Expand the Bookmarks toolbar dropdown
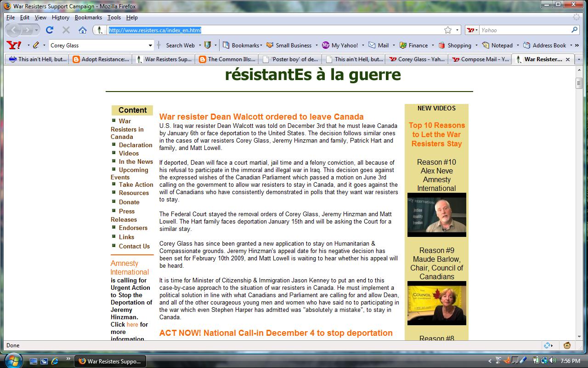Image resolution: width=588 pixels, height=368 pixels. point(242,45)
